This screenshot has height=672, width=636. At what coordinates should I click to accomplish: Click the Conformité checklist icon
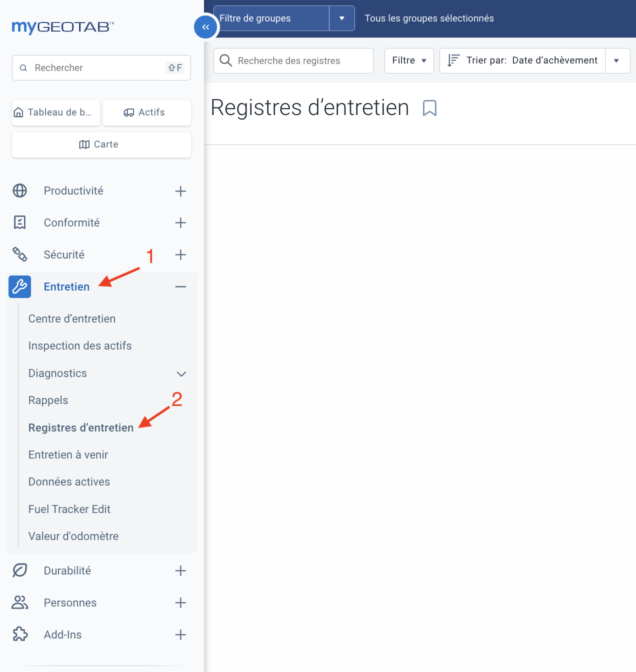[20, 222]
